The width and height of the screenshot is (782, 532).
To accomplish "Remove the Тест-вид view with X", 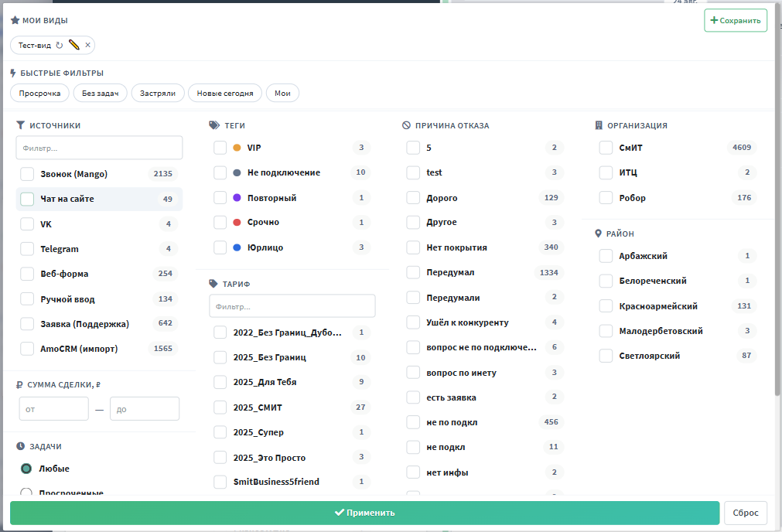I will click(x=87, y=45).
